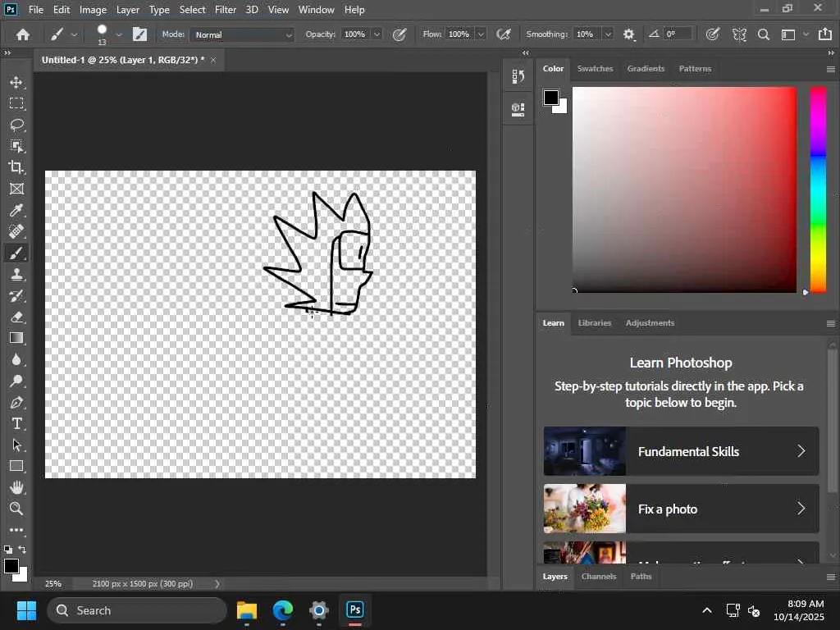
Task: Pick the Crop tool
Action: click(16, 167)
